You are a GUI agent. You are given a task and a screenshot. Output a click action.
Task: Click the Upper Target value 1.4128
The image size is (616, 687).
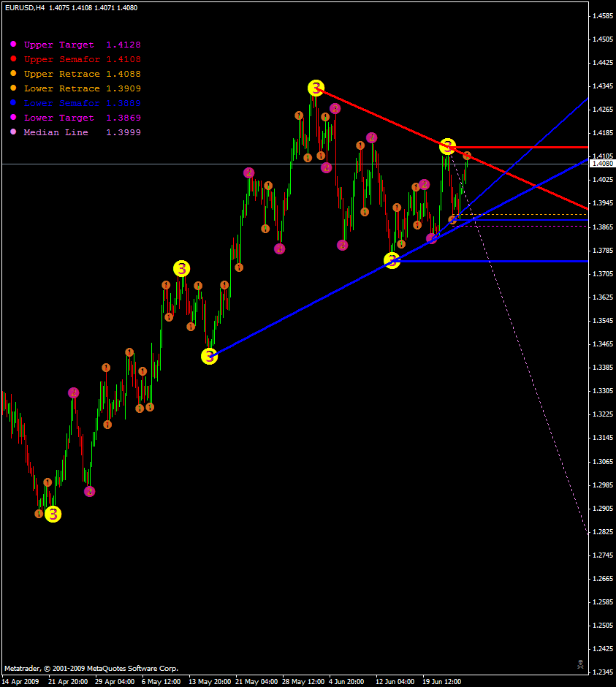pyautogui.click(x=123, y=45)
